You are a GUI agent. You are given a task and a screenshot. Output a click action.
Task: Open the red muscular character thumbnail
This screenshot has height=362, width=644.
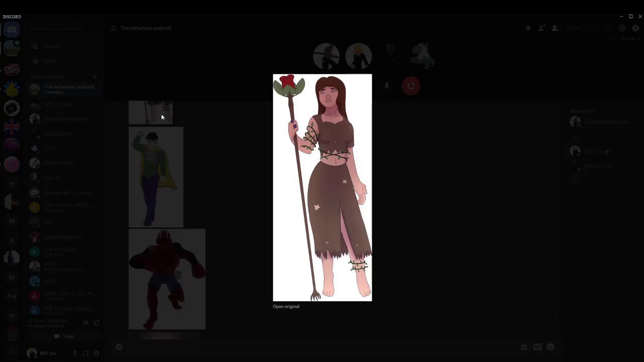pyautogui.click(x=167, y=279)
